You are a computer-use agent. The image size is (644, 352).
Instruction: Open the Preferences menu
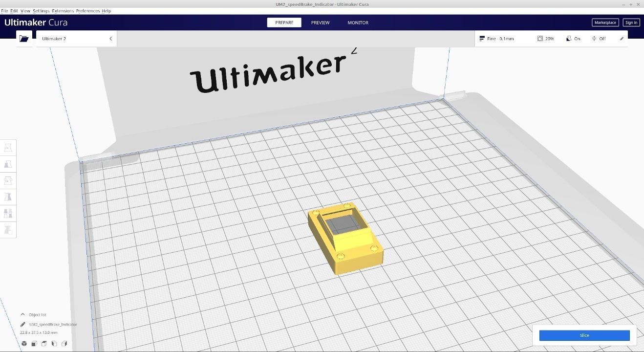coord(87,11)
